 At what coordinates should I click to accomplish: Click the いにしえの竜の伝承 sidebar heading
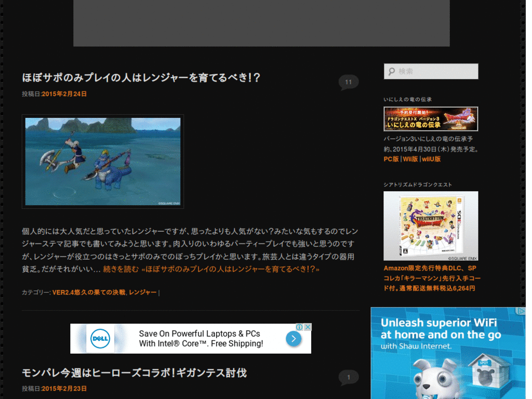(x=407, y=99)
